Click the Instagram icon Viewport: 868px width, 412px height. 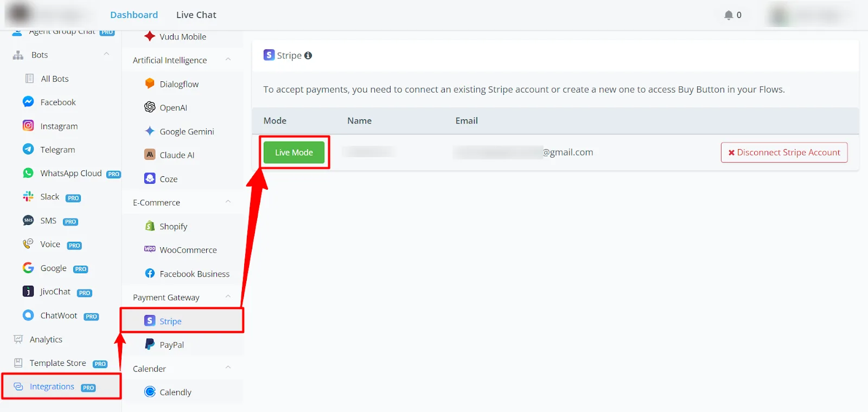tap(28, 126)
